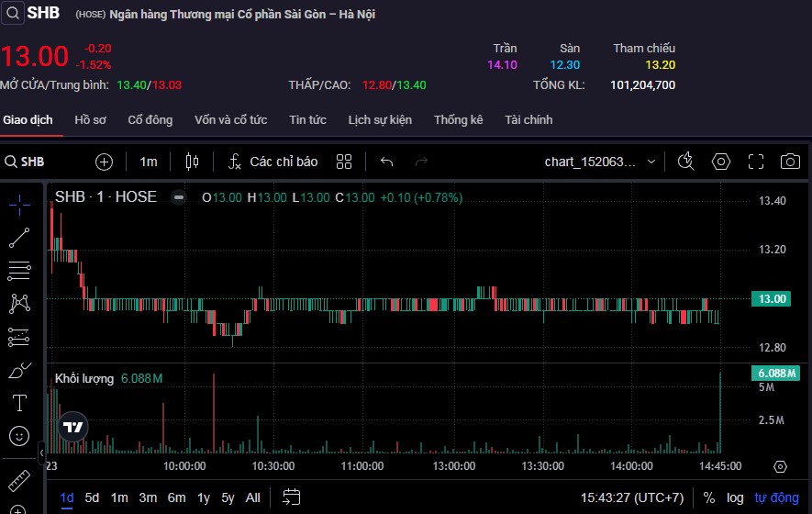Image resolution: width=812 pixels, height=514 pixels.
Task: Select the brush drawing tool
Action: (x=19, y=371)
